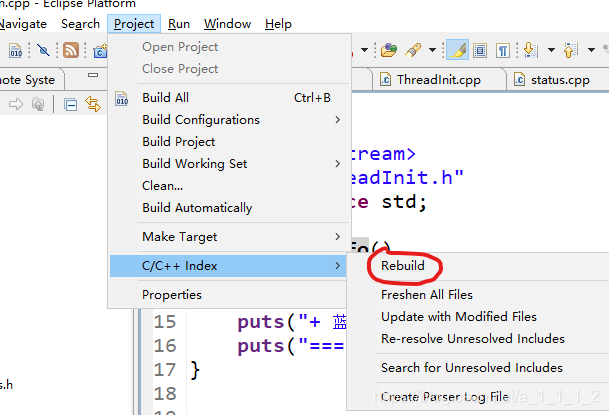This screenshot has height=415, width=609.
Task: Click line number 17 in editor gutter
Action: [165, 370]
